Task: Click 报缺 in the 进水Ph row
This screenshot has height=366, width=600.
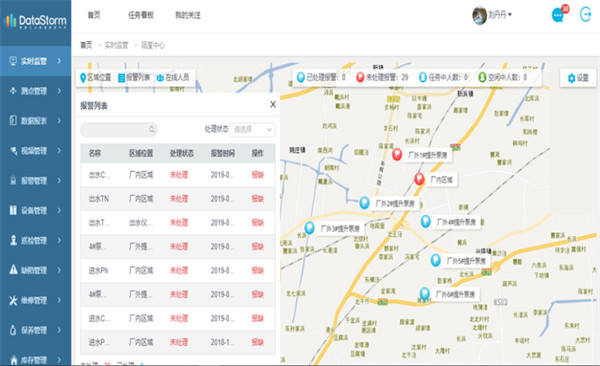Action: pyautogui.click(x=258, y=270)
